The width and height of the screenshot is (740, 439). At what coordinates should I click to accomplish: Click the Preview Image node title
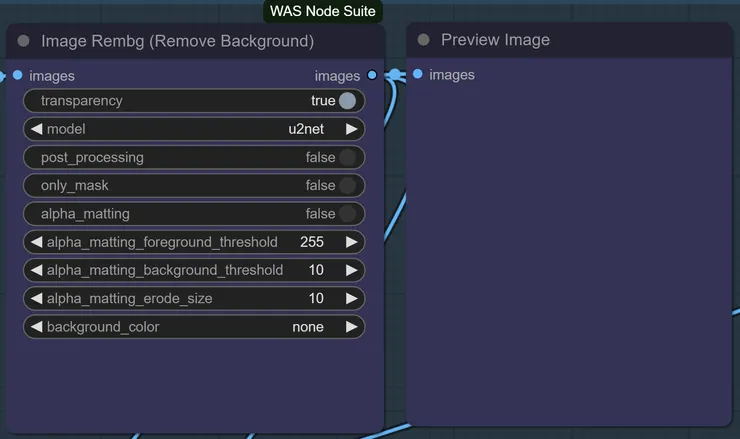495,40
